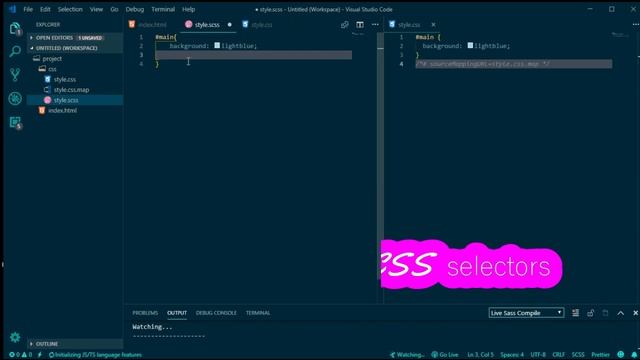Click the unsaved dot on style.scss tab
The width and height of the screenshot is (640, 360).
click(229, 25)
